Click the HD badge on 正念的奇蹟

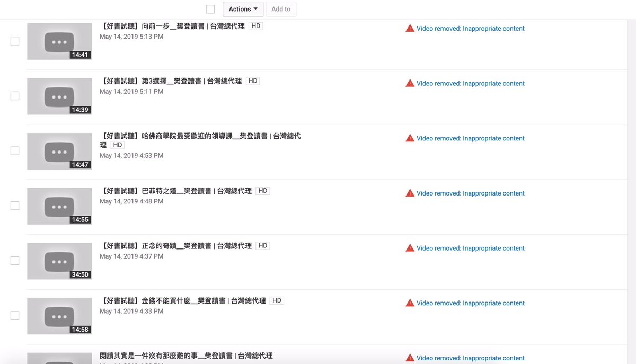[x=263, y=246]
